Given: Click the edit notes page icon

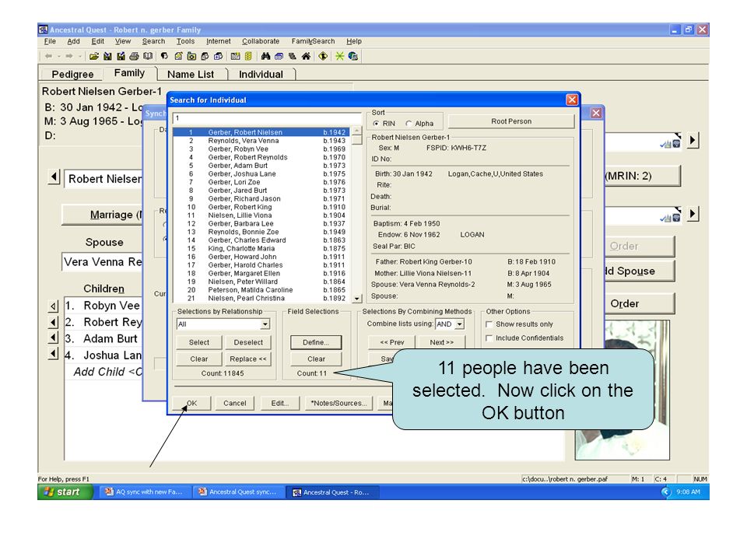Looking at the screenshot, I should 178,56.
